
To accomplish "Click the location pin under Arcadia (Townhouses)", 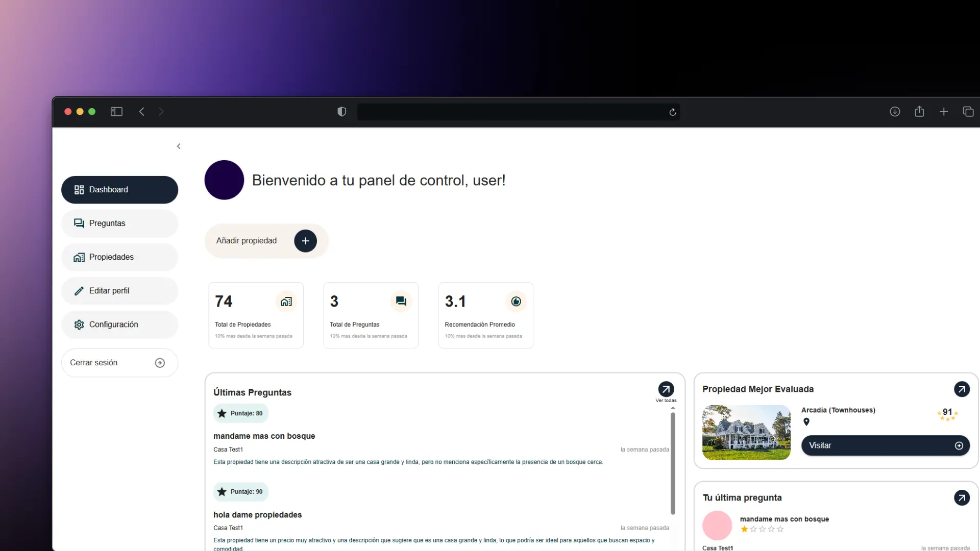I will click(806, 422).
